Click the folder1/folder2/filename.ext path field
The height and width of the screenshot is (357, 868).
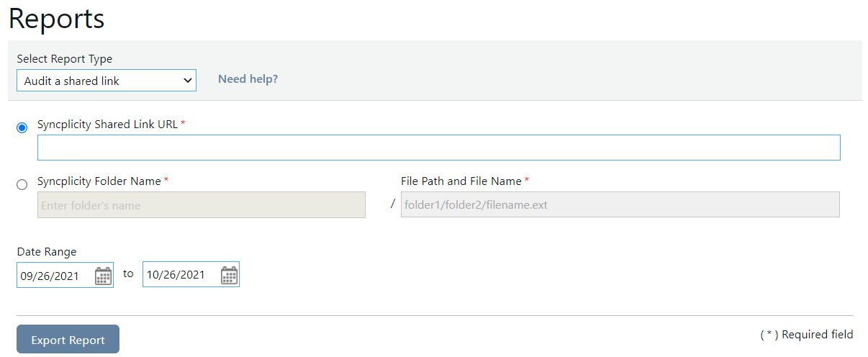620,204
